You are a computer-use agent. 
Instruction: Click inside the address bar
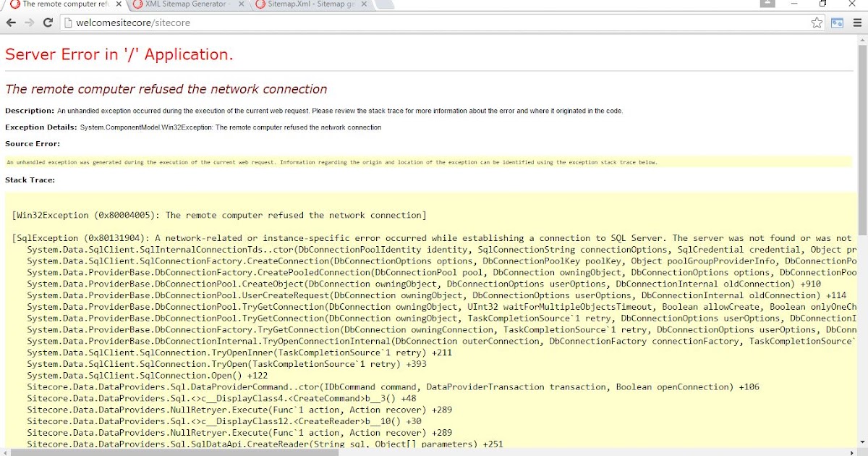click(x=289, y=22)
